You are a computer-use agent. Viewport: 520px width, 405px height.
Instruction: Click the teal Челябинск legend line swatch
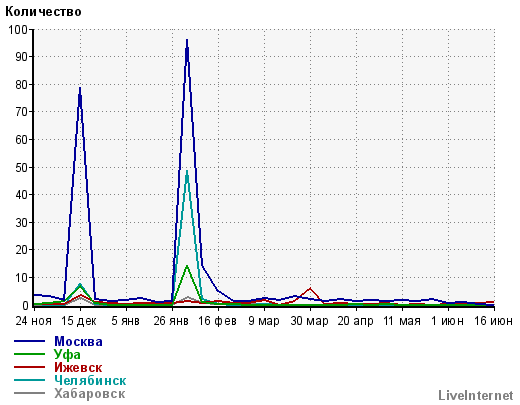click(29, 380)
